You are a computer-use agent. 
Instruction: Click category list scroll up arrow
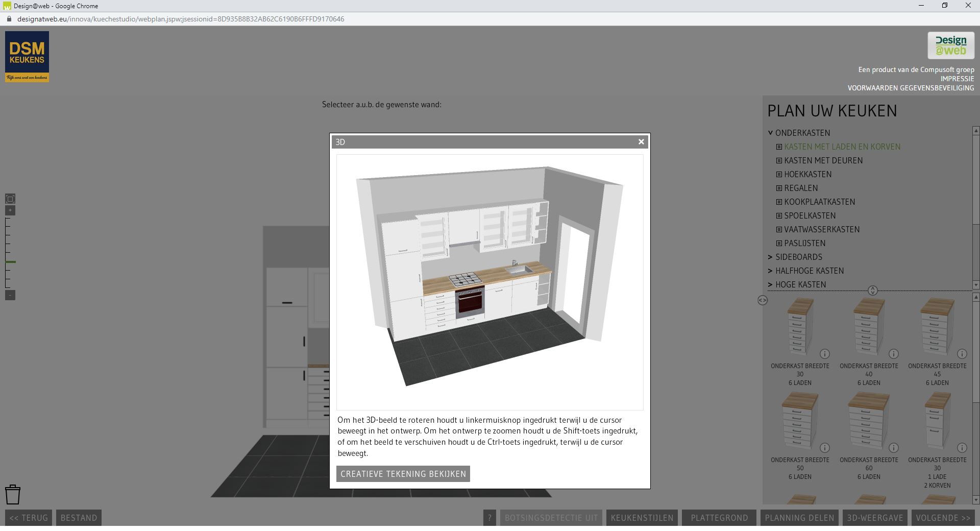(976, 131)
